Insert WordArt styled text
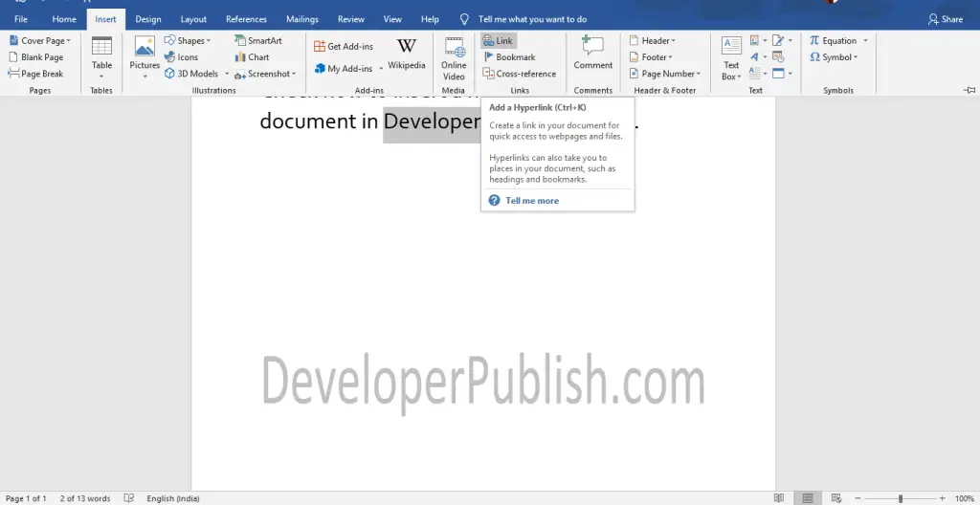The height and width of the screenshot is (505, 980). point(758,56)
